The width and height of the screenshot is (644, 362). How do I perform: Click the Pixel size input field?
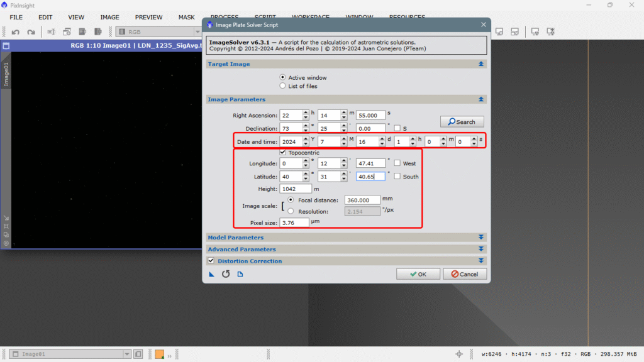294,222
